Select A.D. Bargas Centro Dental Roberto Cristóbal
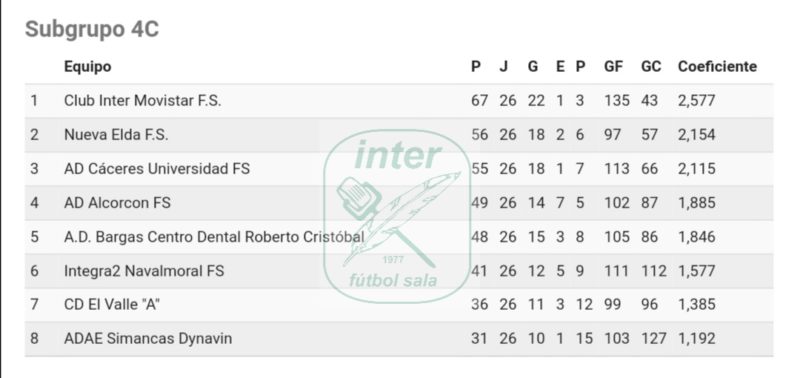This screenshot has width=800, height=378. point(214,237)
